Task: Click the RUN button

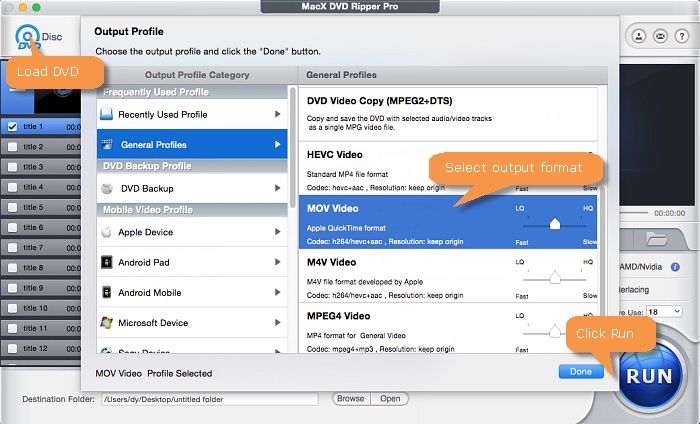Action: (649, 376)
